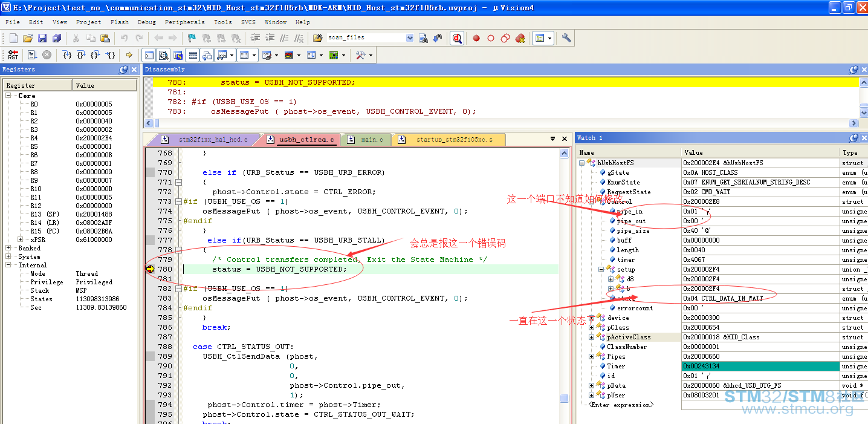This screenshot has width=868, height=424.
Task: Toggle the Start/Stop Debug Session icon
Action: [x=457, y=38]
